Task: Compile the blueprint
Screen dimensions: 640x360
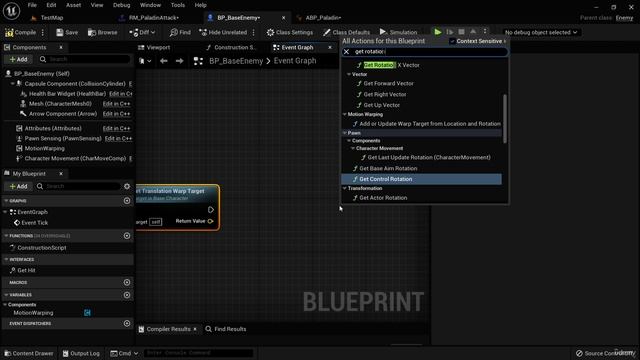Action: (x=20, y=32)
